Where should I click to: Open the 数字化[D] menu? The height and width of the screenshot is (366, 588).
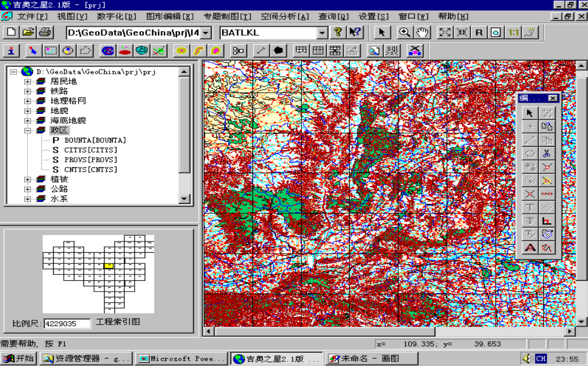(116, 16)
